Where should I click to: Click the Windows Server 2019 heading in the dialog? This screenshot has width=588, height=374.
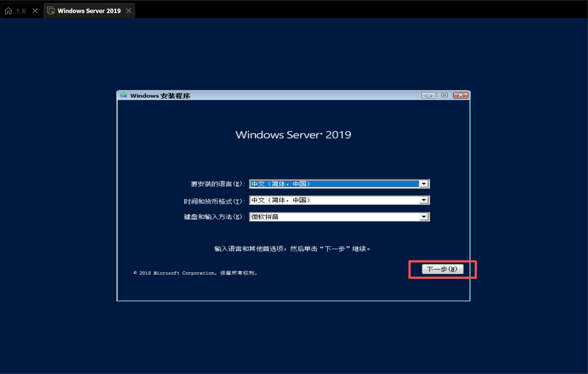pos(293,135)
